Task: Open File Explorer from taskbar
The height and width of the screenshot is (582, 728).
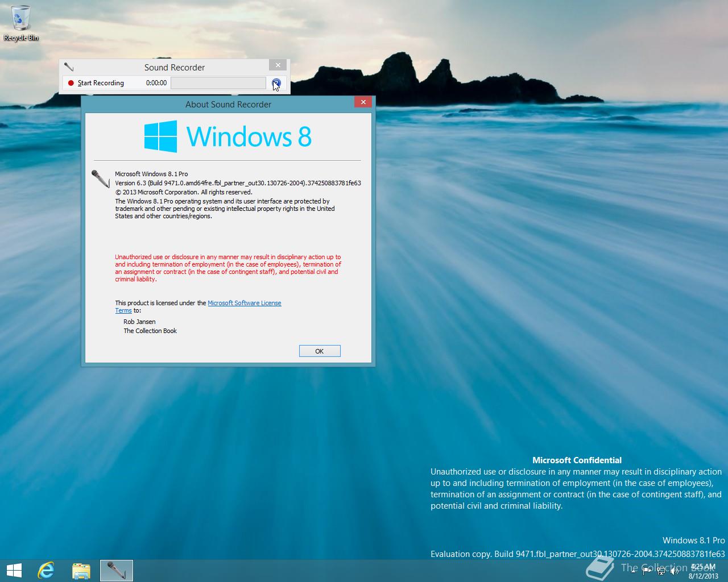Action: (81, 570)
